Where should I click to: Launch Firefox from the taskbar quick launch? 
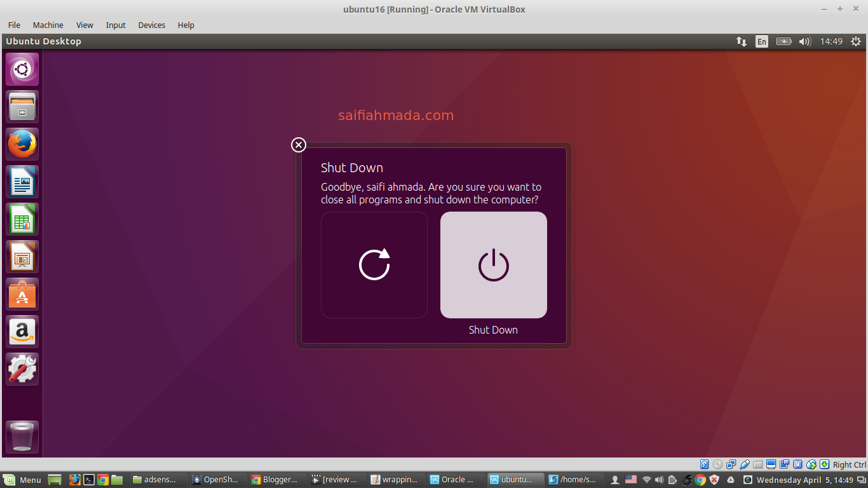(75, 480)
